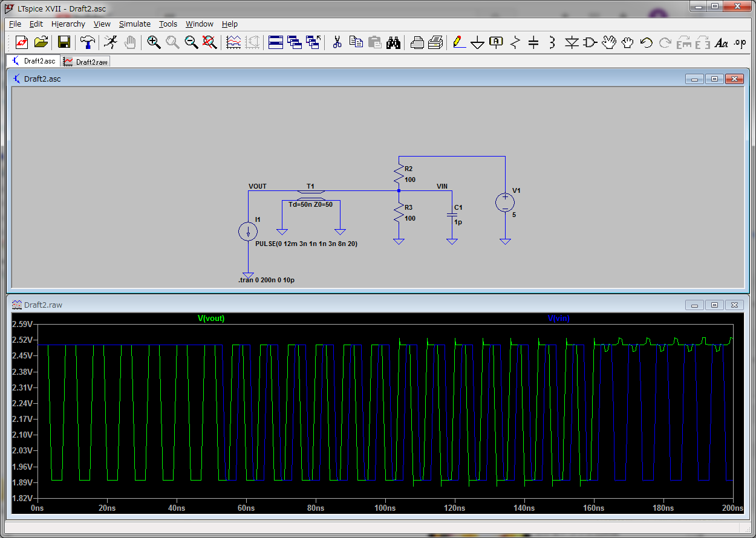The width and height of the screenshot is (756, 538).
Task: Select the Draw Wire pencil tool
Action: coord(459,42)
